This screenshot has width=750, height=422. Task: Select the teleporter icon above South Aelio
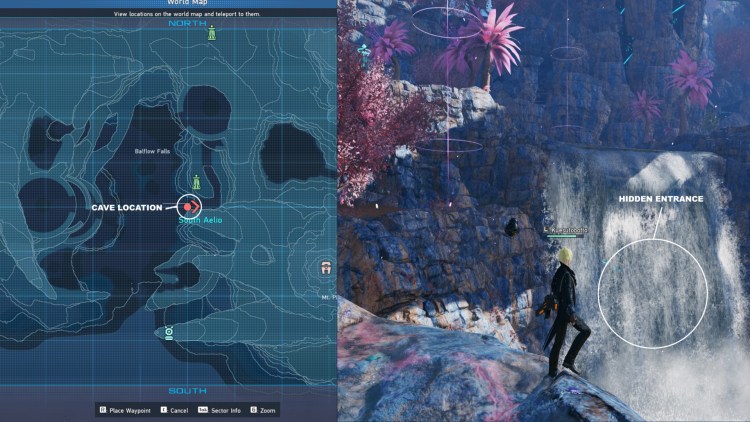[x=198, y=182]
